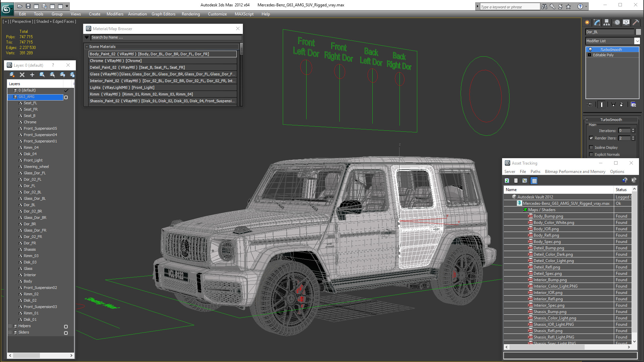Add selected objects to highlighted layer
The image size is (644, 362).
[32, 75]
